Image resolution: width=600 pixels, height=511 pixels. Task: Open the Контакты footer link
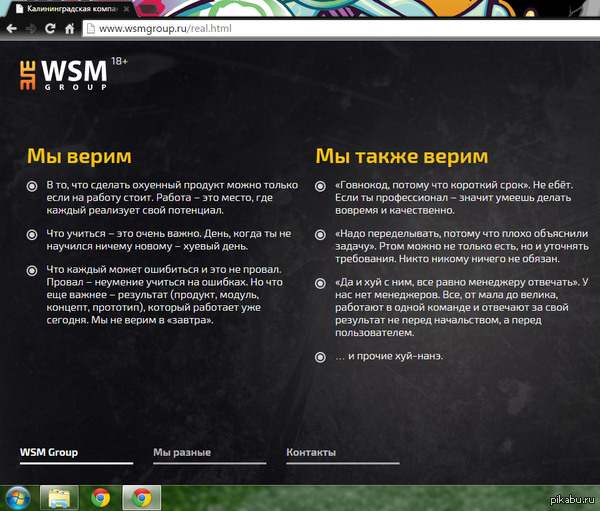tap(311, 452)
